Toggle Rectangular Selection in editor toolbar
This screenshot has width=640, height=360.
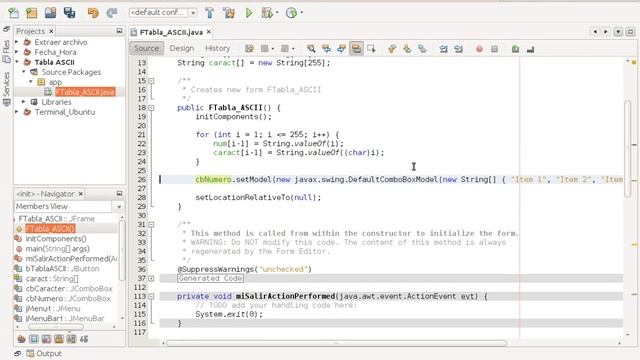[371, 49]
